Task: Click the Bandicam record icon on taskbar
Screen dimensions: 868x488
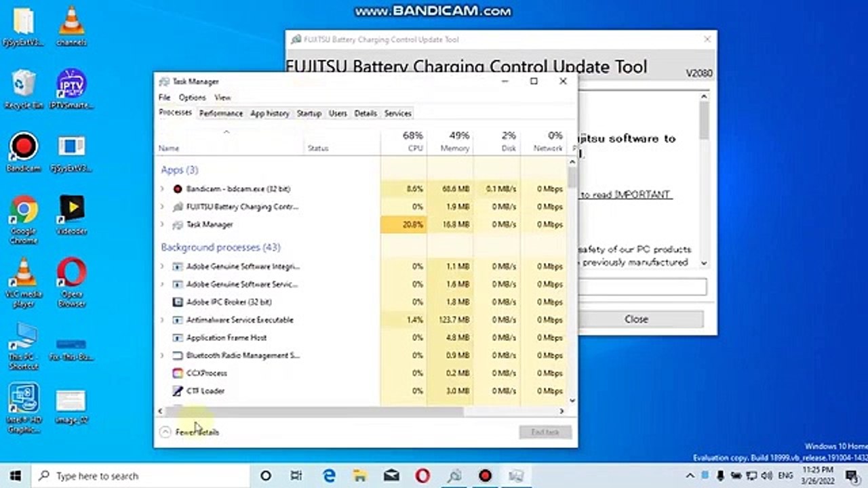Action: click(485, 476)
